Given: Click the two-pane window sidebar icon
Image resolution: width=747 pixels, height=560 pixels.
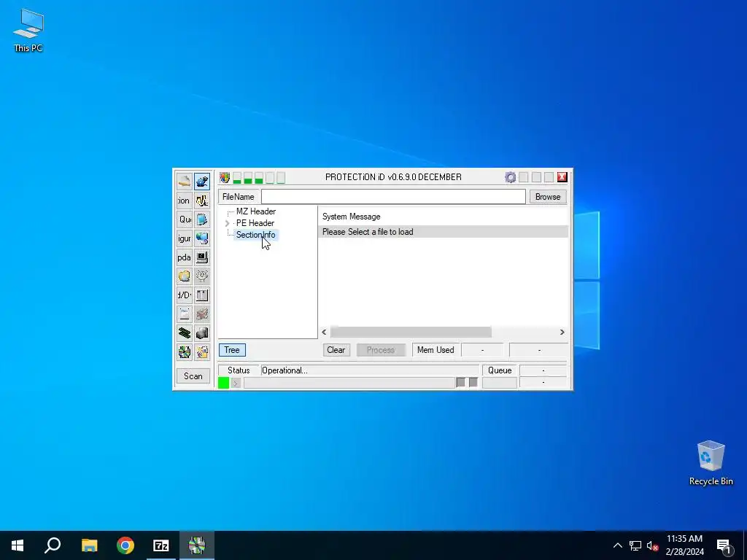Looking at the screenshot, I should [x=202, y=295].
